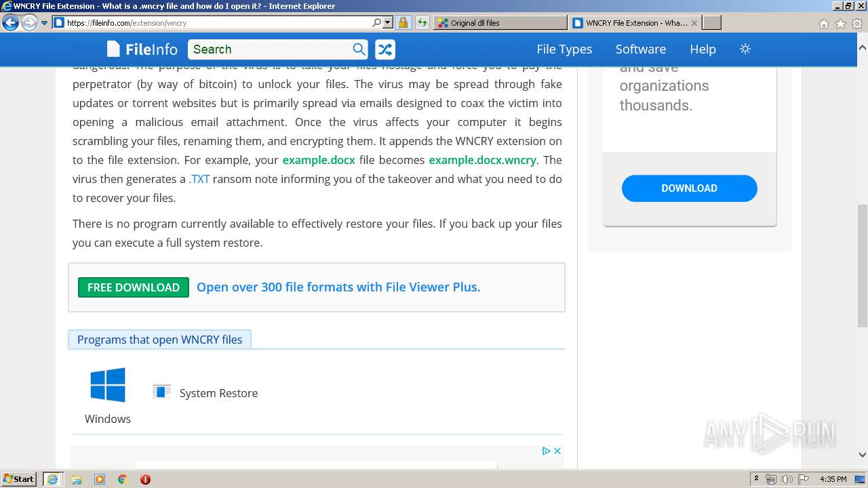
Task: Open a new blank tab
Action: (x=711, y=23)
